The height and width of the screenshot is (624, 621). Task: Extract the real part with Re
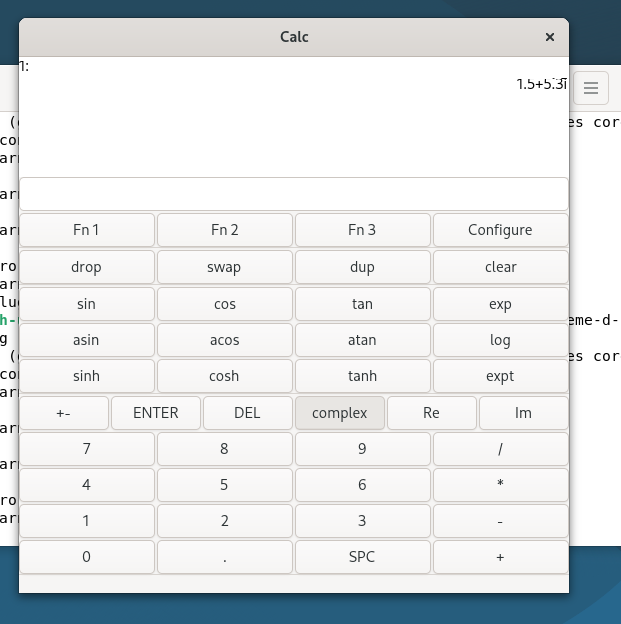coord(431,413)
